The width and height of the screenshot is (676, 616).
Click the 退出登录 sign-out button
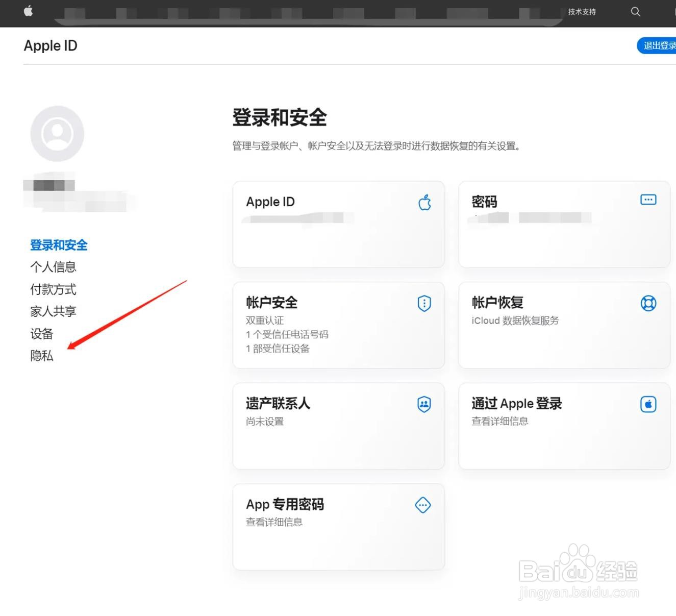tap(657, 45)
